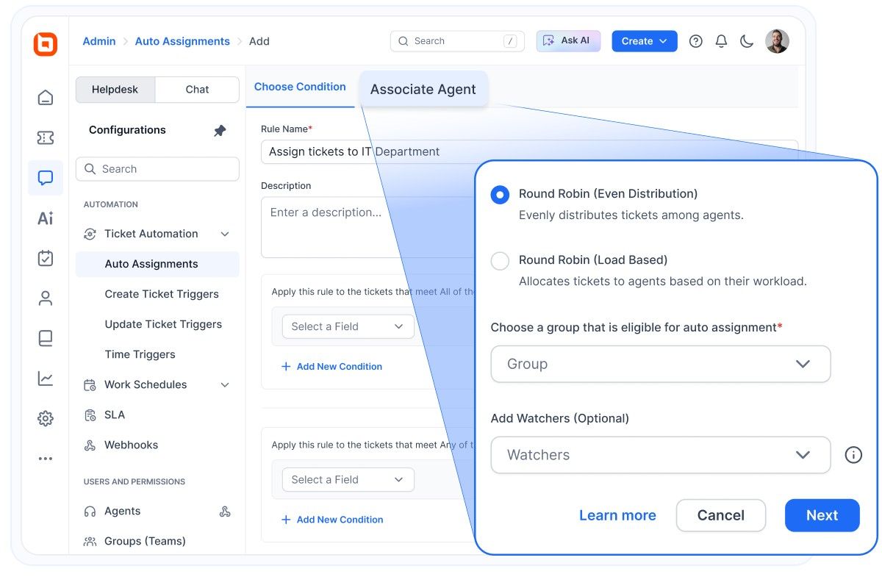Click the reports chart icon in sidebar

click(46, 379)
